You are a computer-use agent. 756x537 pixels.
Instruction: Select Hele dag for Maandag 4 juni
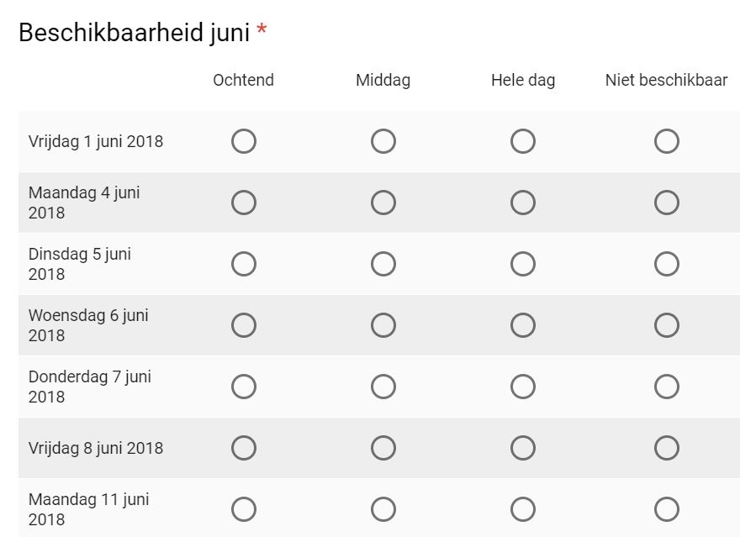pos(523,203)
